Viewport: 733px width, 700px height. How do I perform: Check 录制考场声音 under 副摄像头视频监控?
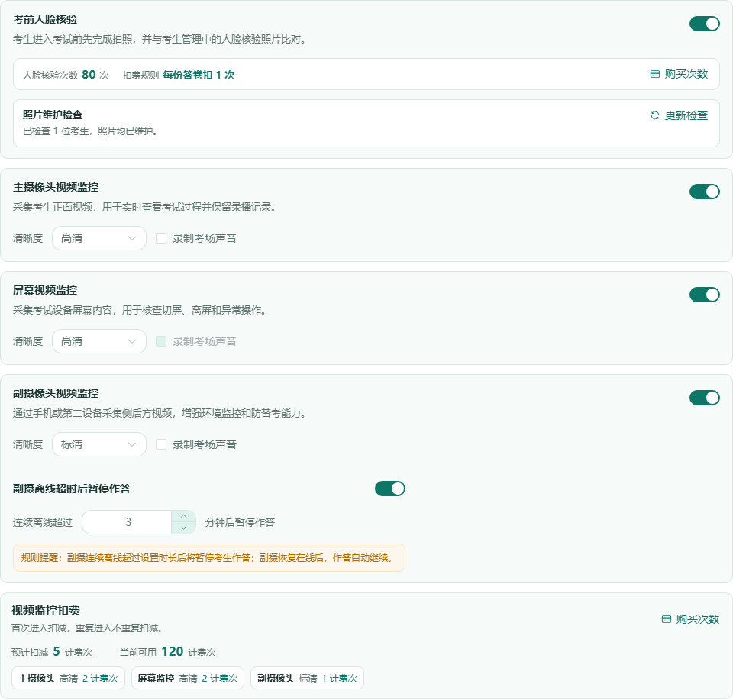(161, 444)
